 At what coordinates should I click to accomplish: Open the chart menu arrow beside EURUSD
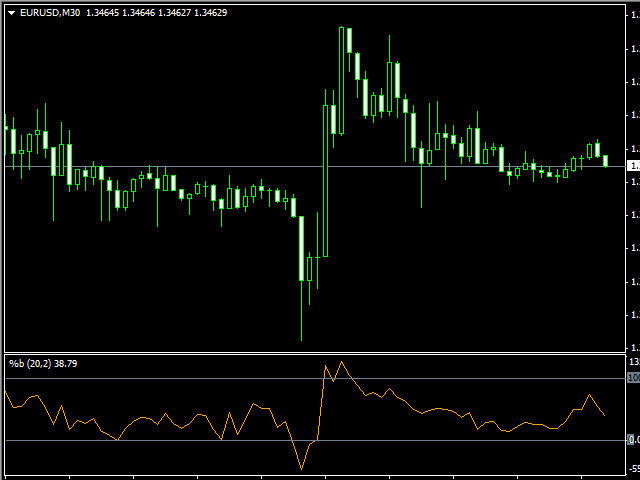coord(12,13)
